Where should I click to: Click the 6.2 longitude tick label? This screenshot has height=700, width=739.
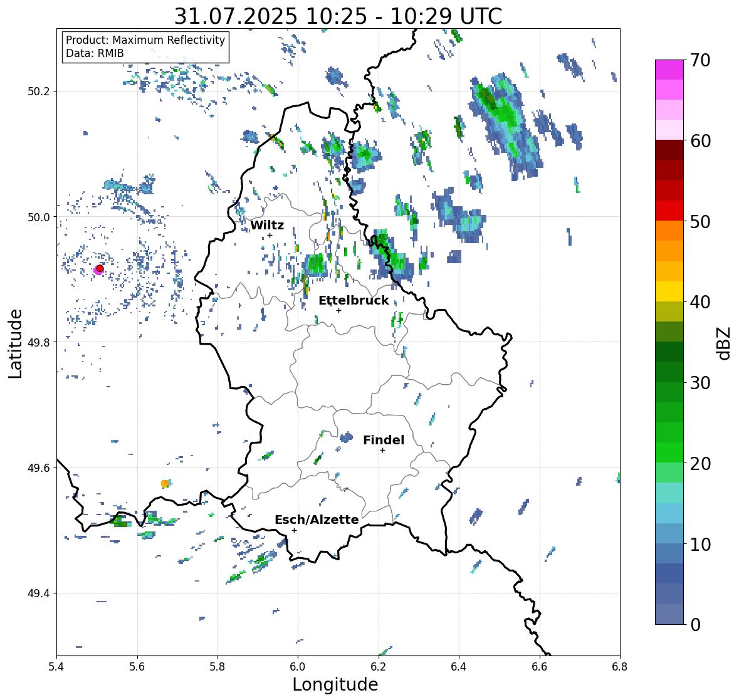pyautogui.click(x=379, y=666)
